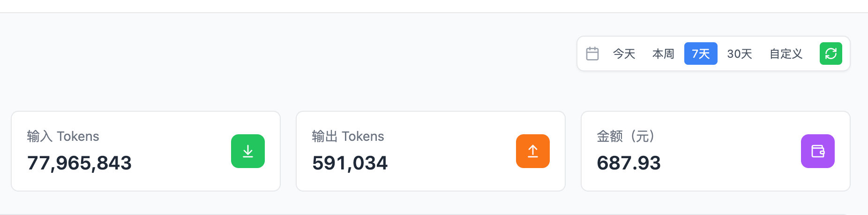Click the 77,965,843 input token count

click(79, 163)
